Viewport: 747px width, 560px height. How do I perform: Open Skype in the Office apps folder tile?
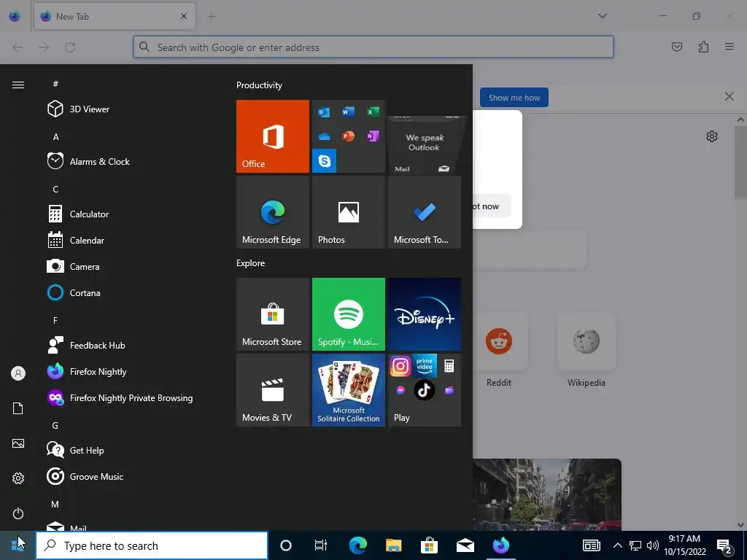point(325,161)
